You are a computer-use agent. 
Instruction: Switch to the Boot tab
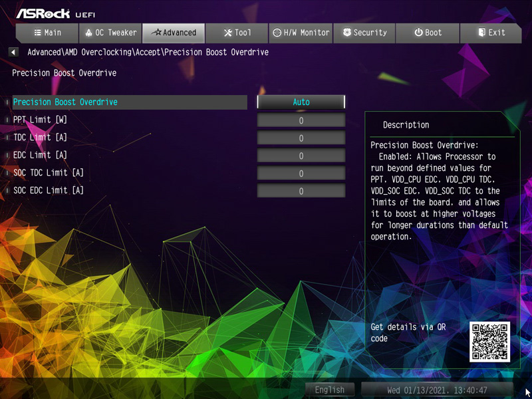coord(428,33)
